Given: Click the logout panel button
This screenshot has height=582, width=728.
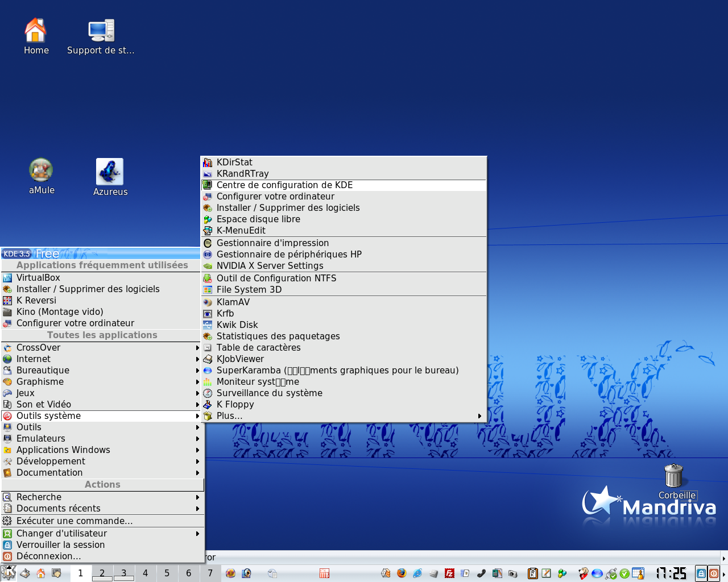Looking at the screenshot, I should pyautogui.click(x=713, y=573).
